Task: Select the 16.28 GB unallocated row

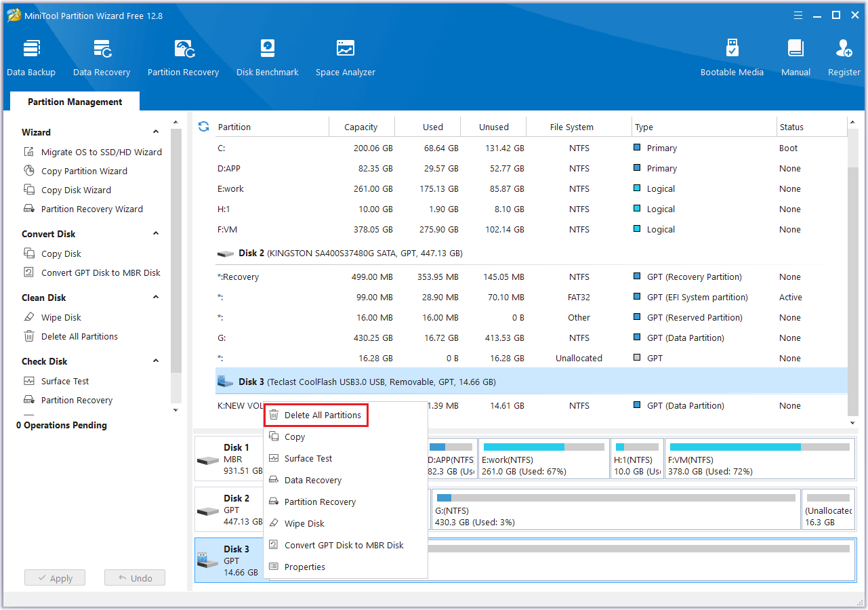Action: (x=531, y=358)
